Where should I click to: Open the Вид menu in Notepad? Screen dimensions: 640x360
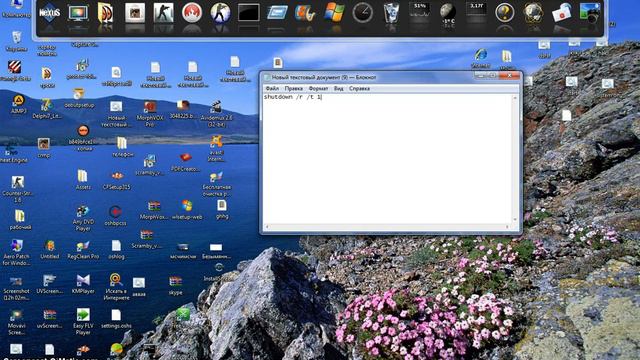pos(338,88)
